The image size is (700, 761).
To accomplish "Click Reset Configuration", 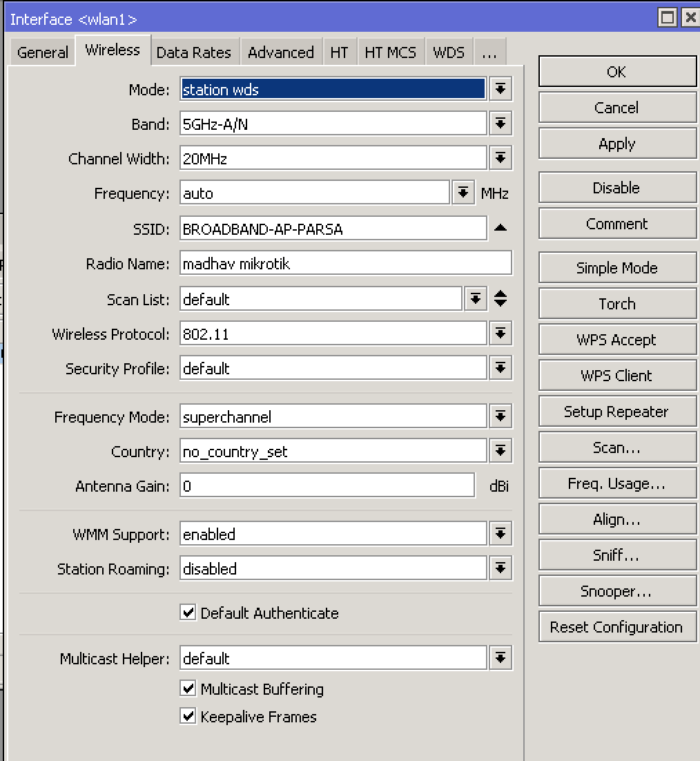I will pos(616,626).
